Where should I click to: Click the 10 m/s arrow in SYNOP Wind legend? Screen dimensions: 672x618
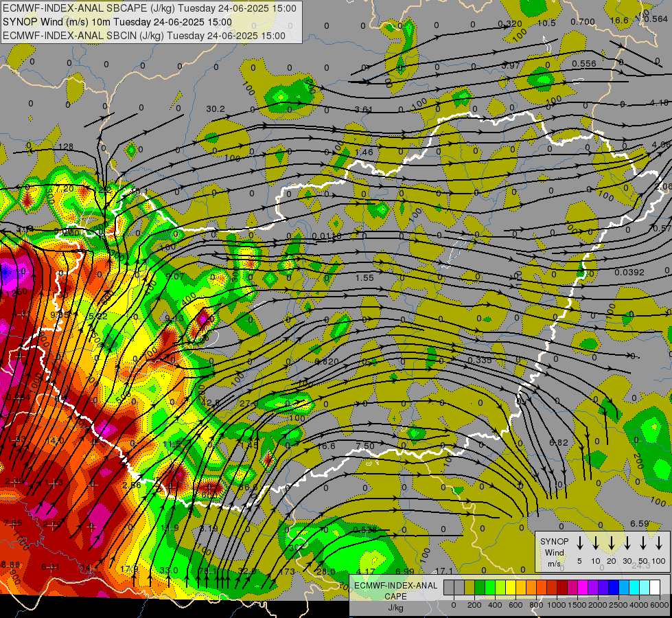pyautogui.click(x=596, y=543)
